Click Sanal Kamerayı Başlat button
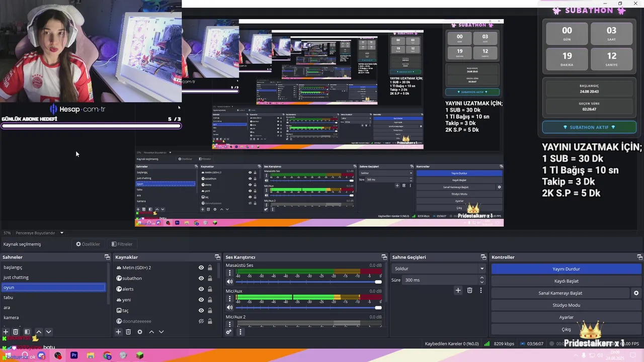The image size is (644, 362). point(560,293)
